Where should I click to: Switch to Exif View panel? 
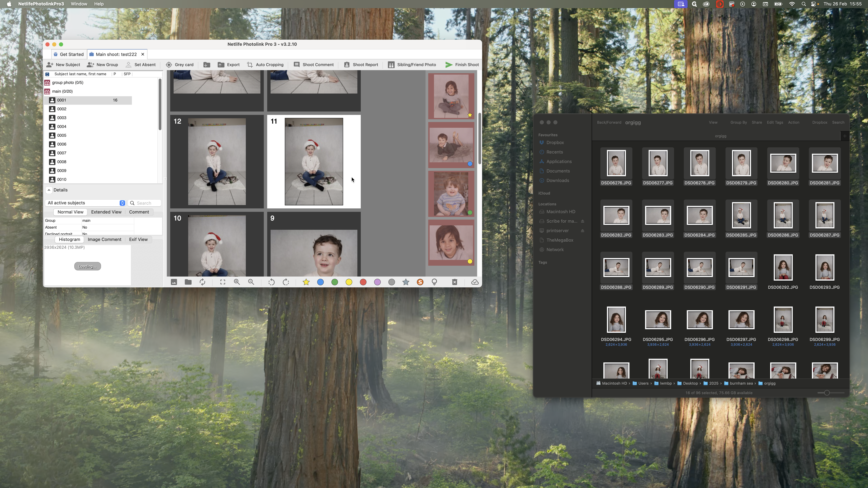click(138, 239)
